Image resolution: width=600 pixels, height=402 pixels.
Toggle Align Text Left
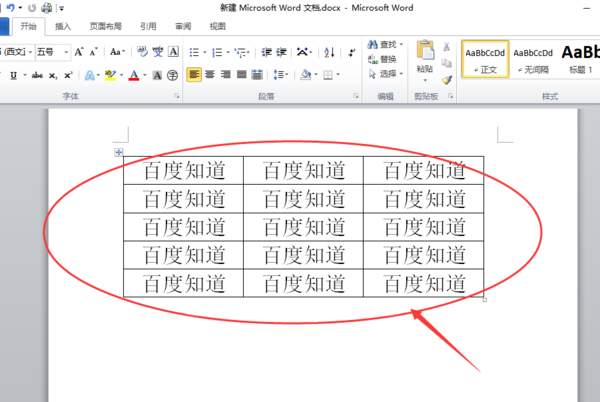pos(194,75)
